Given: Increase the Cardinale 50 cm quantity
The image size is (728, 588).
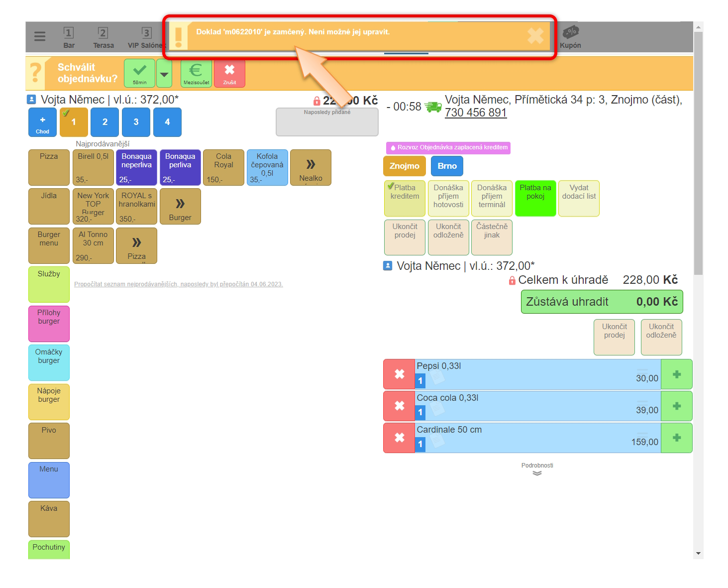Looking at the screenshot, I should tap(676, 438).
